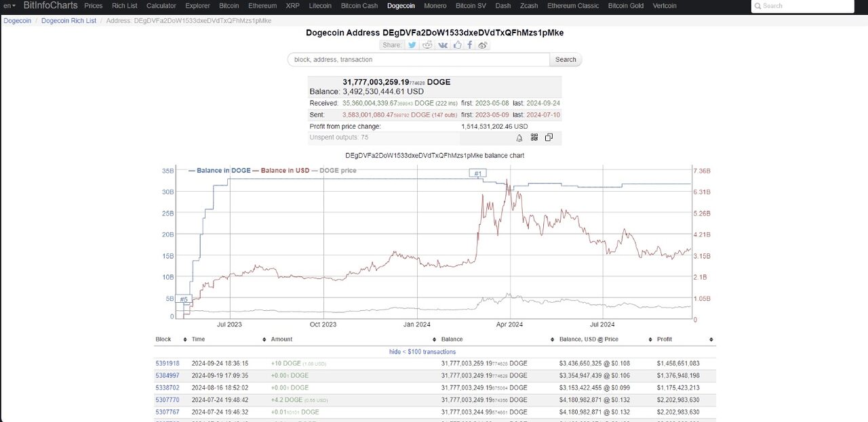Image resolution: width=868 pixels, height=422 pixels.
Task: Click the #5 annotation marker on the chart
Action: (x=184, y=299)
